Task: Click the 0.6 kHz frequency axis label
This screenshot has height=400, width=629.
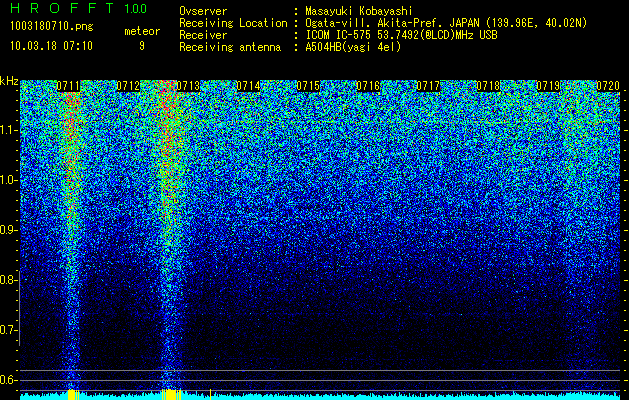Action: click(x=8, y=380)
